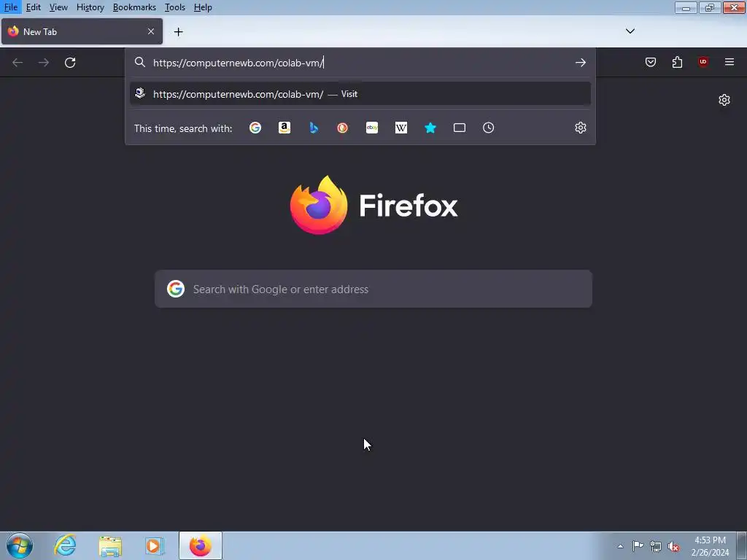Personalize new tab gear icon
This screenshot has height=560, width=747.
tap(724, 100)
